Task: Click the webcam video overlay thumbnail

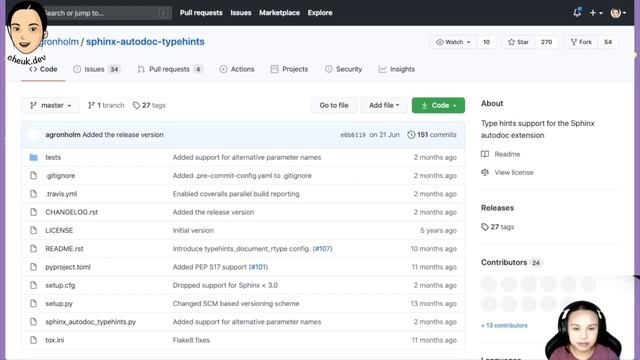Action: pyautogui.click(x=583, y=331)
